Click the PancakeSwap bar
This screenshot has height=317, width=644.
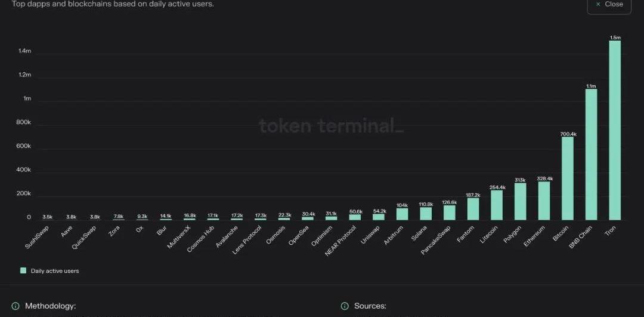(x=450, y=213)
